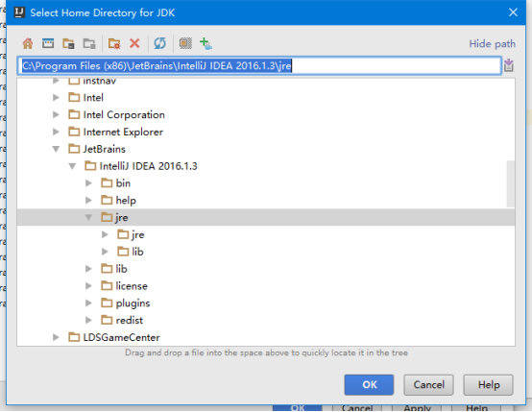This screenshot has width=532, height=412.
Task: Open Help for this dialog
Action: pyautogui.click(x=488, y=385)
